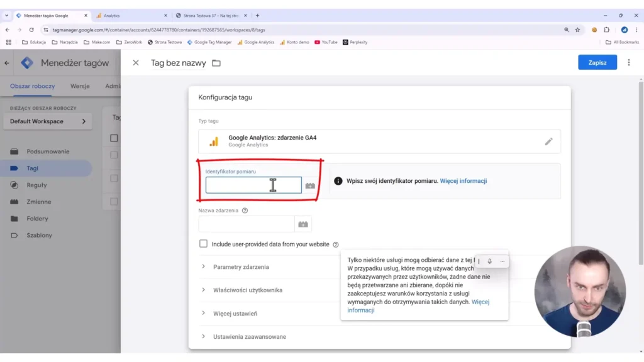Click the Tag bez nazwy title field
The image size is (644, 362).
(x=178, y=63)
